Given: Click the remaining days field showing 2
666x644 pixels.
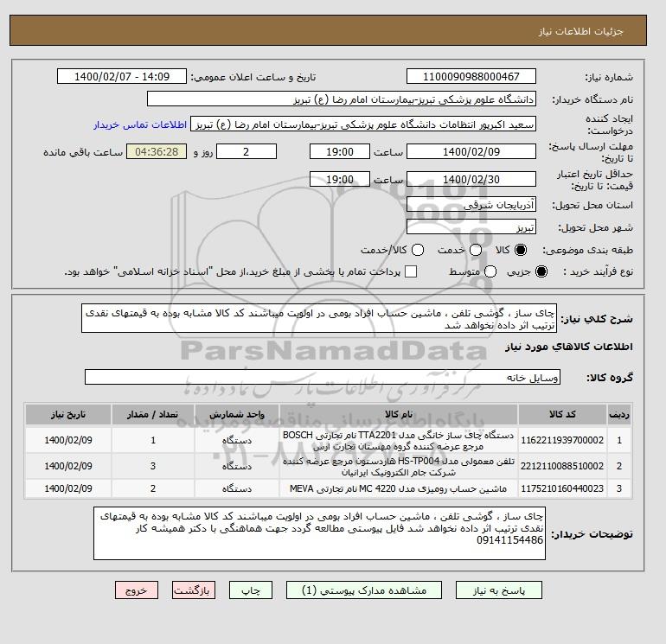Looking at the screenshot, I should pyautogui.click(x=247, y=151).
